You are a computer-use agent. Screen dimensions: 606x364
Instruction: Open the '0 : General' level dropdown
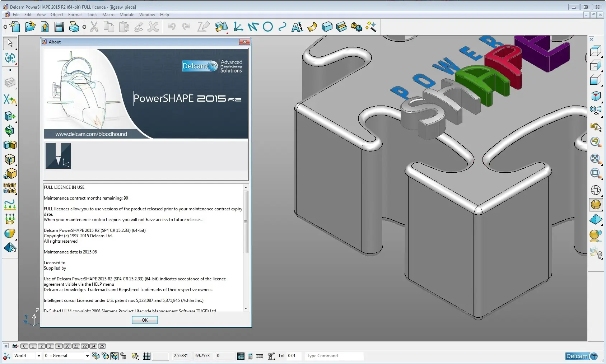click(87, 356)
